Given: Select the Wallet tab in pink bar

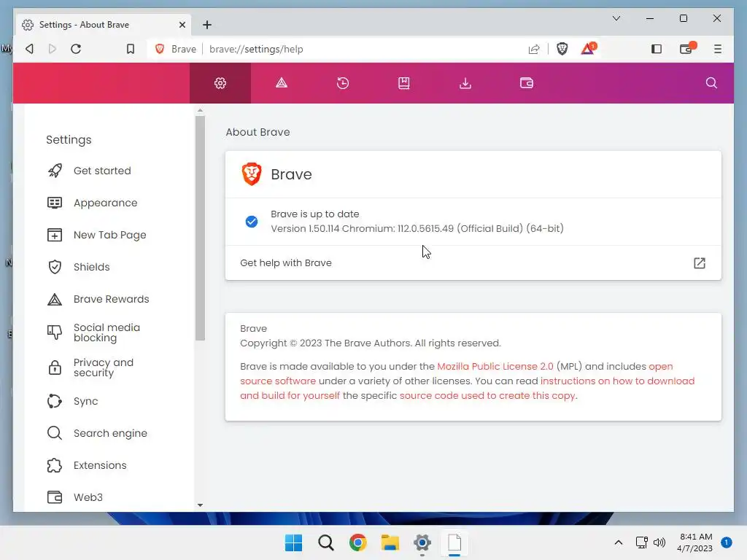Looking at the screenshot, I should point(527,83).
